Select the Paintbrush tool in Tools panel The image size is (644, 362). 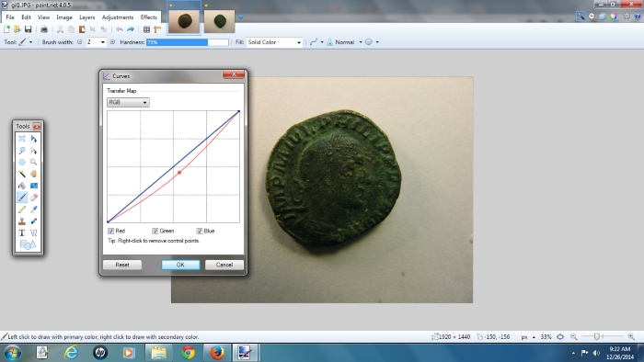point(22,198)
